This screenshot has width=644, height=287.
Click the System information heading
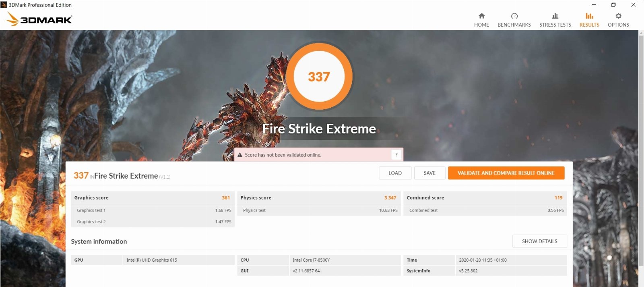[99, 241]
